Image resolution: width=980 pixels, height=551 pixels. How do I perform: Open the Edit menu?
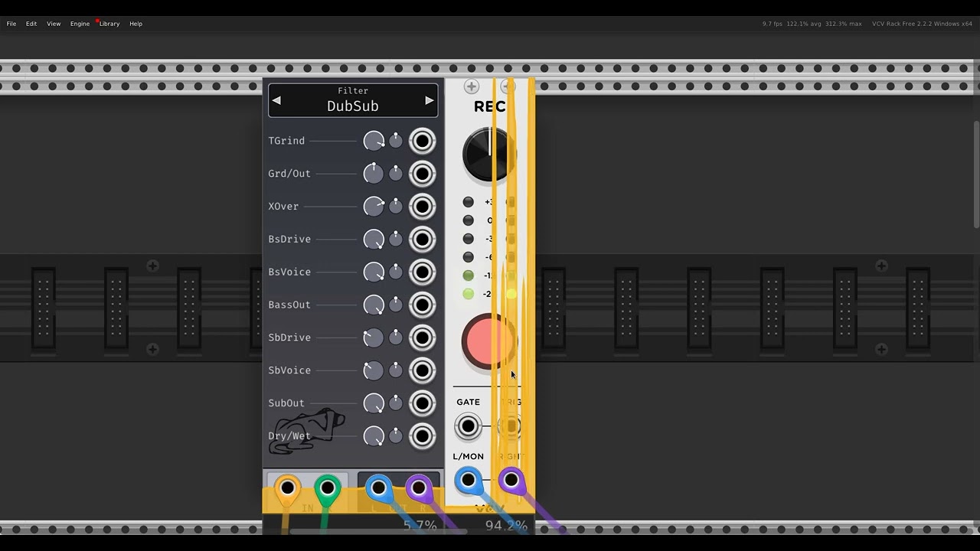(x=31, y=24)
